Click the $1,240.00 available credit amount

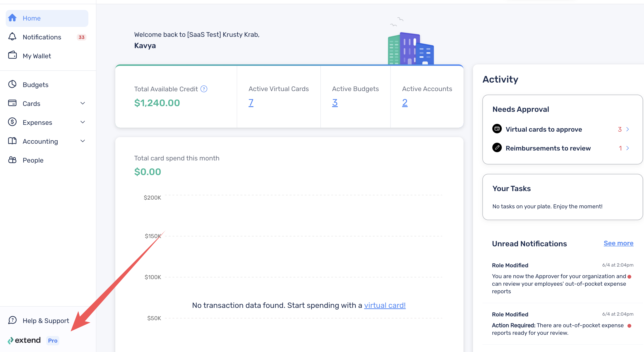pos(157,103)
